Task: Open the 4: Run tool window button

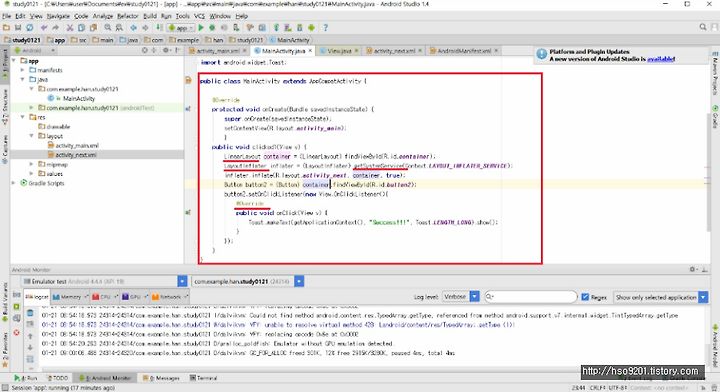Action: pos(26,378)
